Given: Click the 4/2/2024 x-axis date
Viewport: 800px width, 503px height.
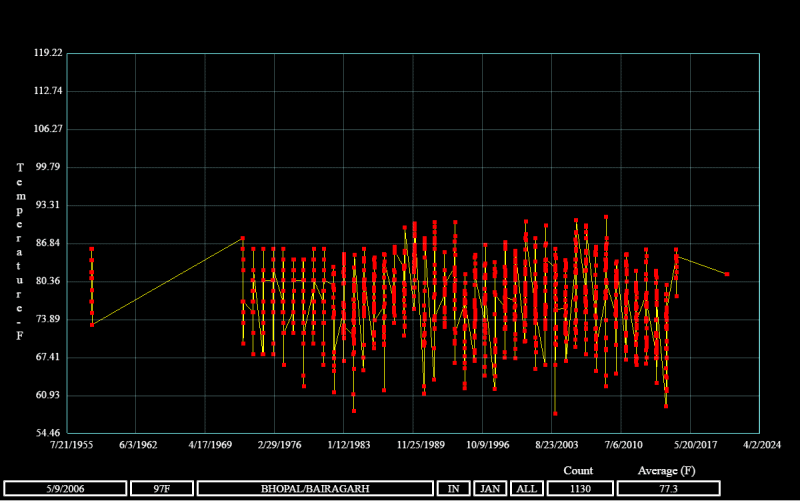Looking at the screenshot, I should (x=762, y=445).
